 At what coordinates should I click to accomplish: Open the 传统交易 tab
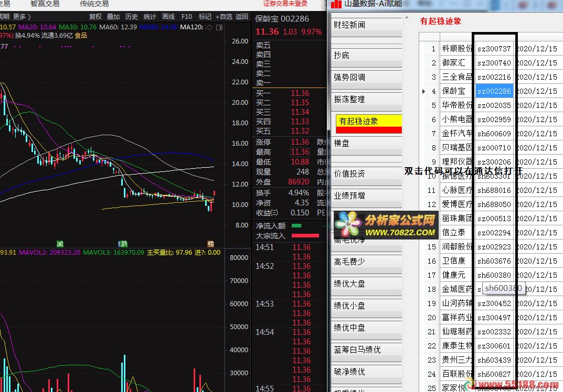pos(94,4)
